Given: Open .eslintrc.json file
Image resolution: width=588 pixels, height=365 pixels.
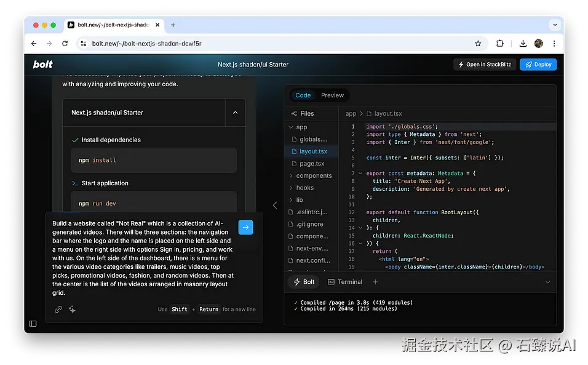Looking at the screenshot, I should point(311,212).
